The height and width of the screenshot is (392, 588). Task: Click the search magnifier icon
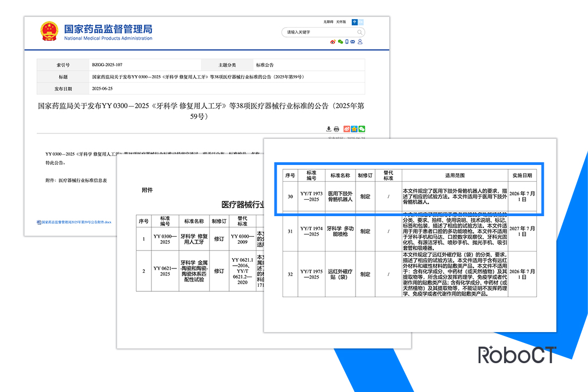[360, 32]
